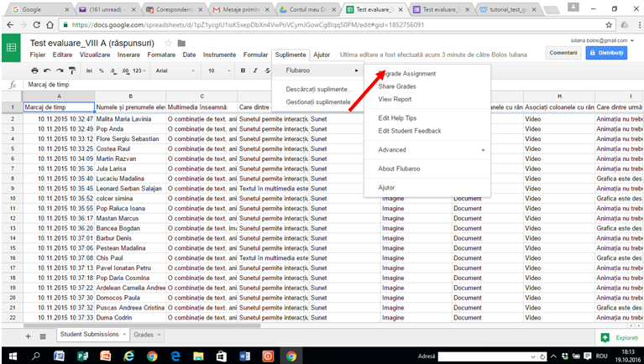
Task: Open the Arial font dropdown
Action: 175,70
